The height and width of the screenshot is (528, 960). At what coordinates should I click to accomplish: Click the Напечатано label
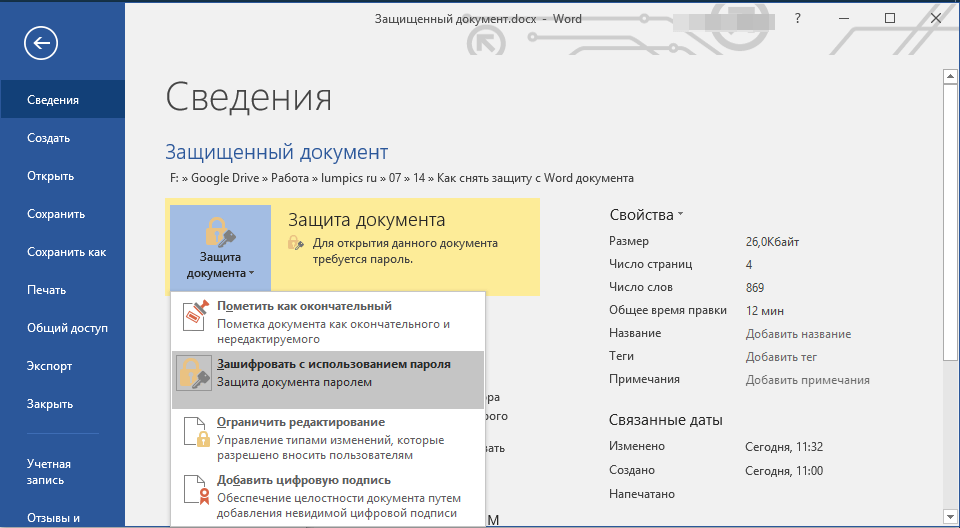[642, 494]
